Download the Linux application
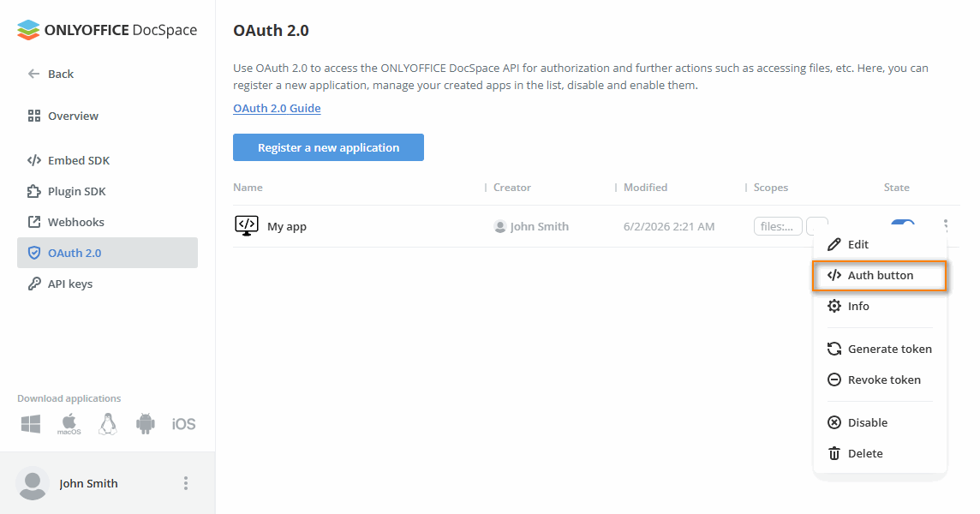980x514 pixels. [107, 424]
